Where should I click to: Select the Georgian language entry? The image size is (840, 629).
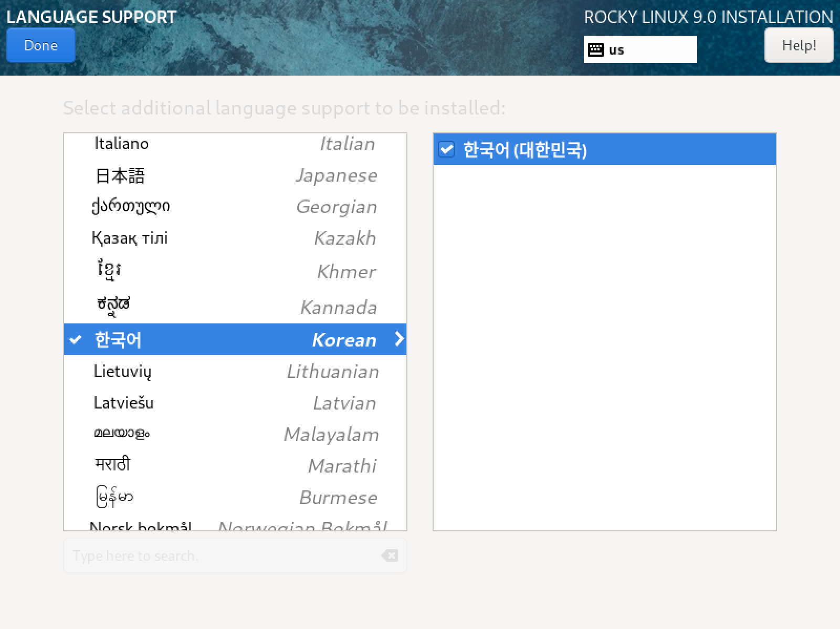235,206
